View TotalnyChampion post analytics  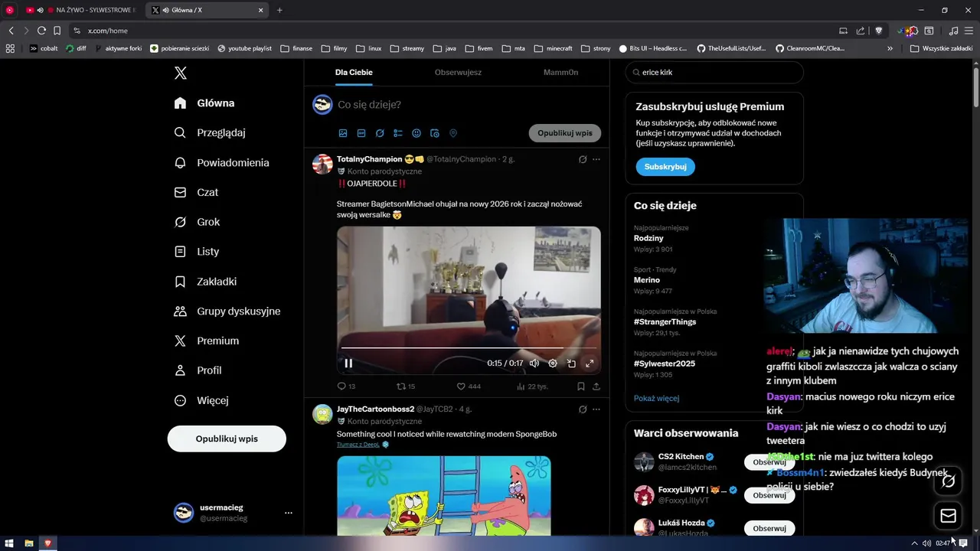click(531, 386)
